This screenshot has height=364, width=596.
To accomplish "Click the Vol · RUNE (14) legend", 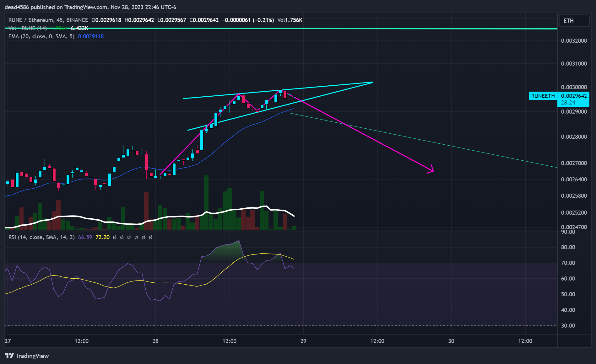I will coord(28,28).
